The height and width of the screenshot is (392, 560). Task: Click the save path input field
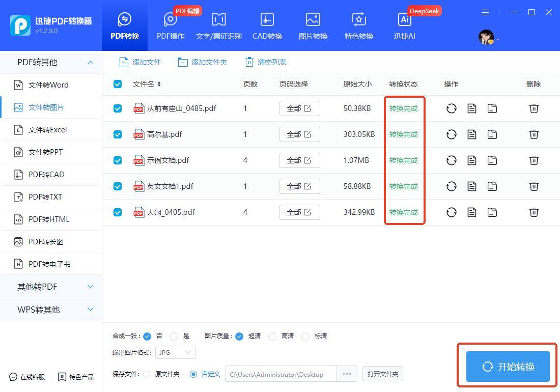280,374
